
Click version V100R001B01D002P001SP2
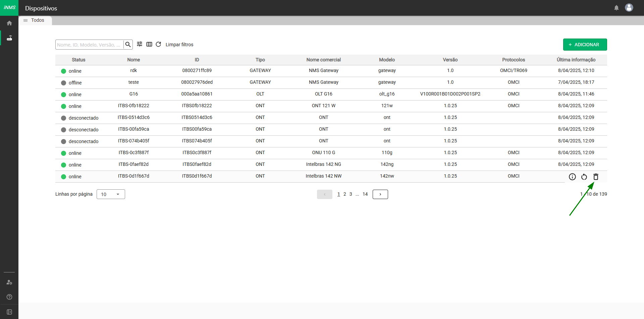pos(450,94)
